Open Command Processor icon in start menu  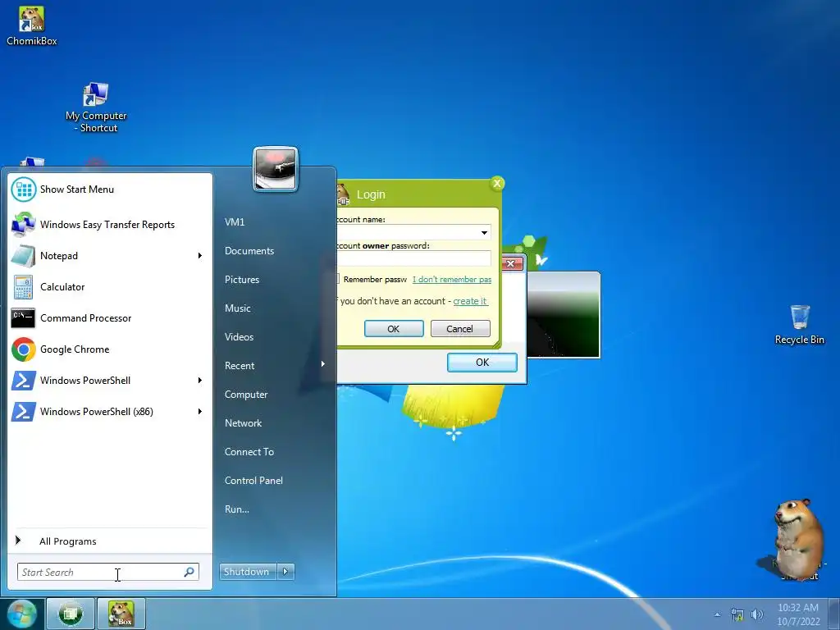click(x=24, y=318)
